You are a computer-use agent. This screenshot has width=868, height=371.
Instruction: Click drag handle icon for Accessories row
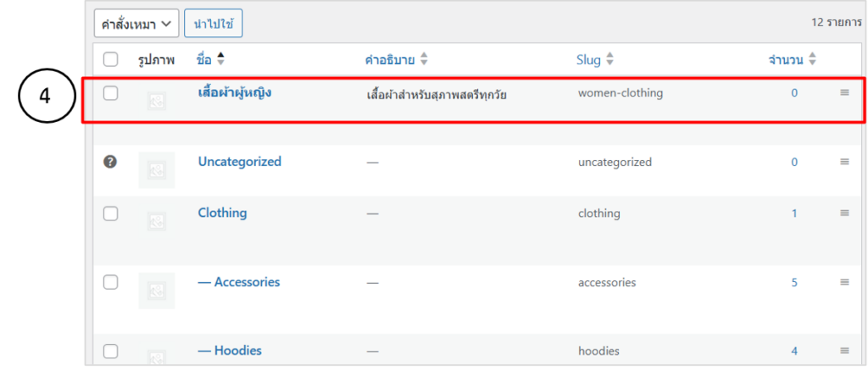coord(844,282)
